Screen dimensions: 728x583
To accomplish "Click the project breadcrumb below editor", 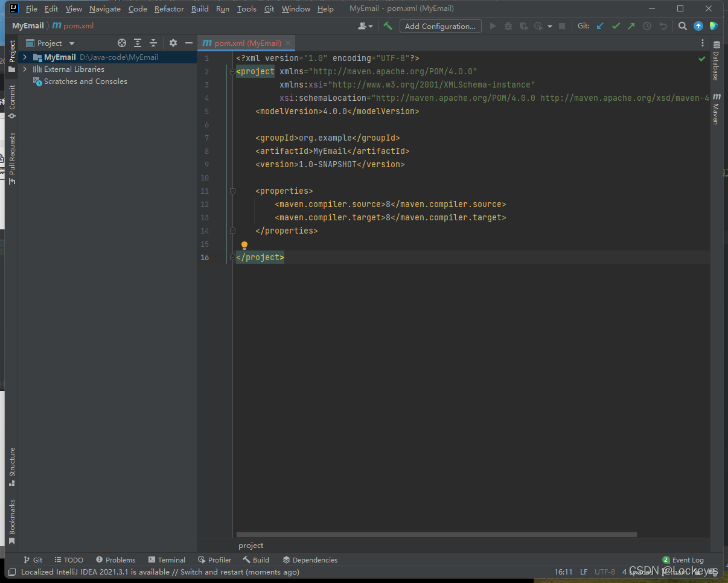I will click(x=251, y=546).
